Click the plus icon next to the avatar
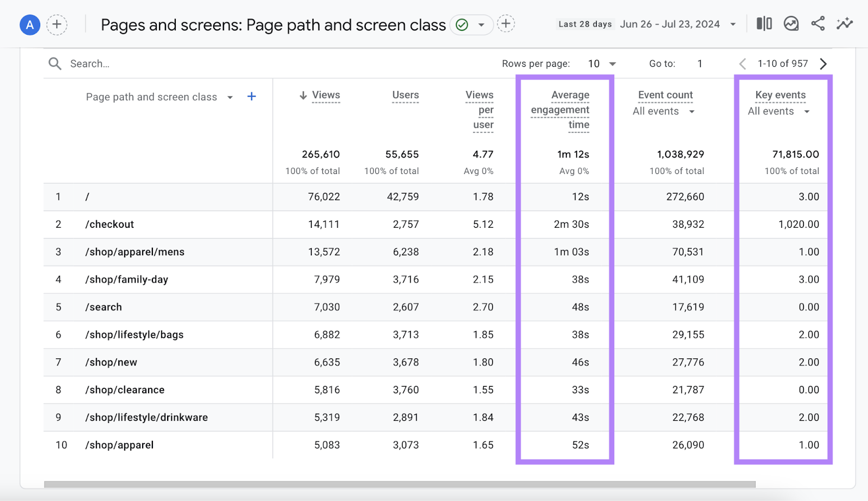The image size is (868, 501). pyautogui.click(x=57, y=24)
